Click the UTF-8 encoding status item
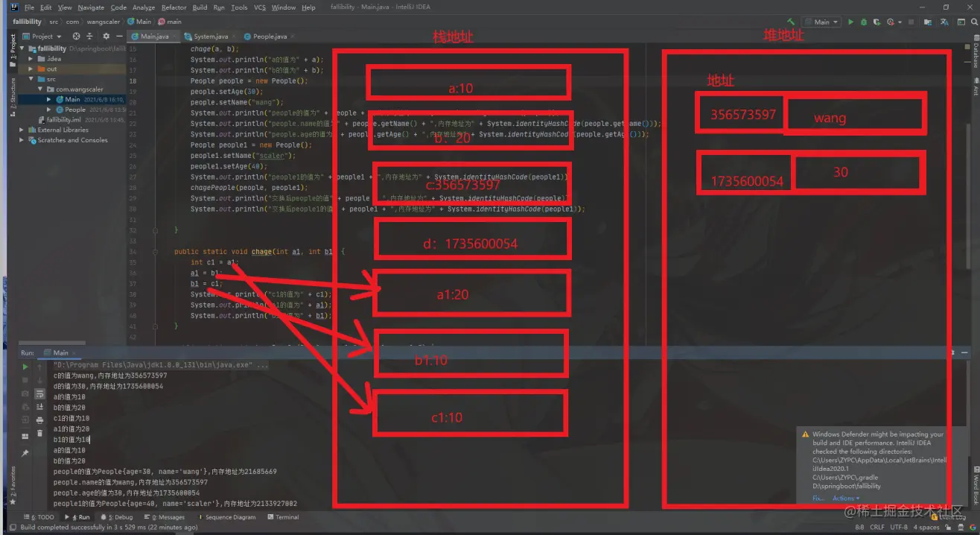Screen dimensions: 980x535 pos(900,528)
